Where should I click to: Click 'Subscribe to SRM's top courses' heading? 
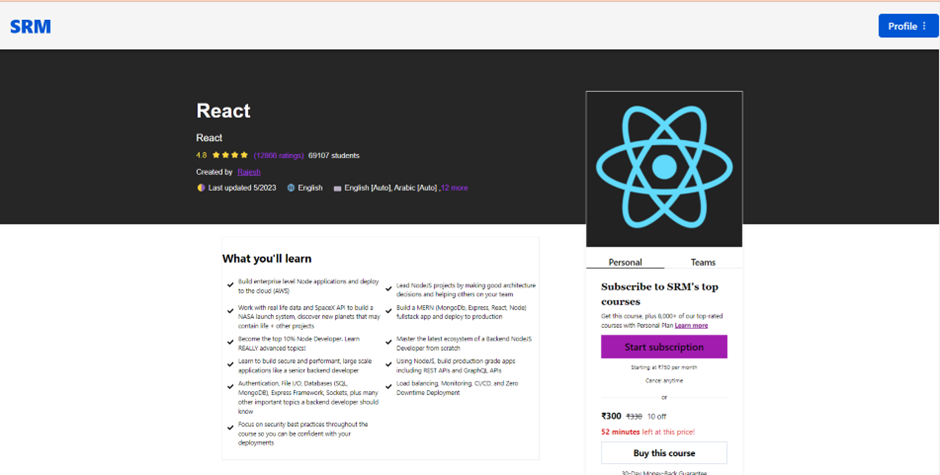659,294
